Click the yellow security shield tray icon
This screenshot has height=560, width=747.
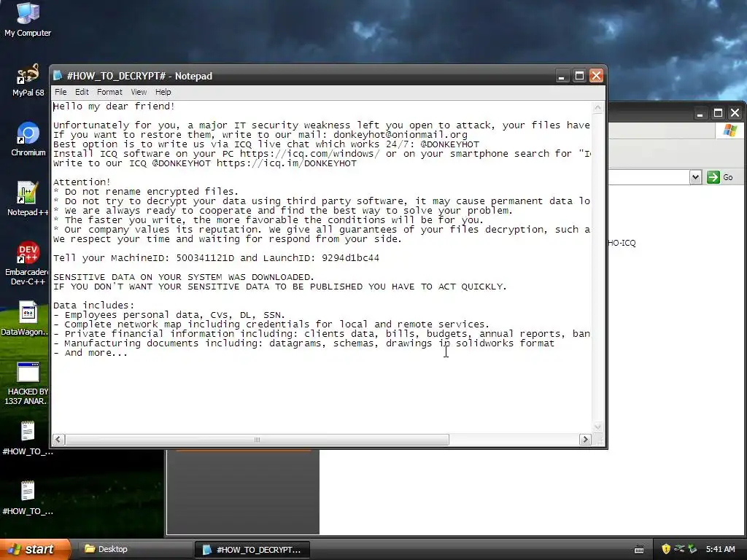point(665,549)
